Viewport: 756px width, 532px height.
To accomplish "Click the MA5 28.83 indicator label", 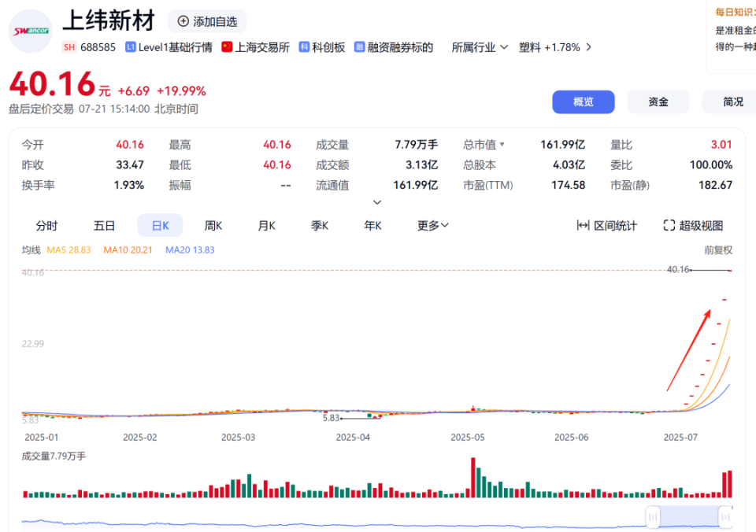I will [69, 250].
